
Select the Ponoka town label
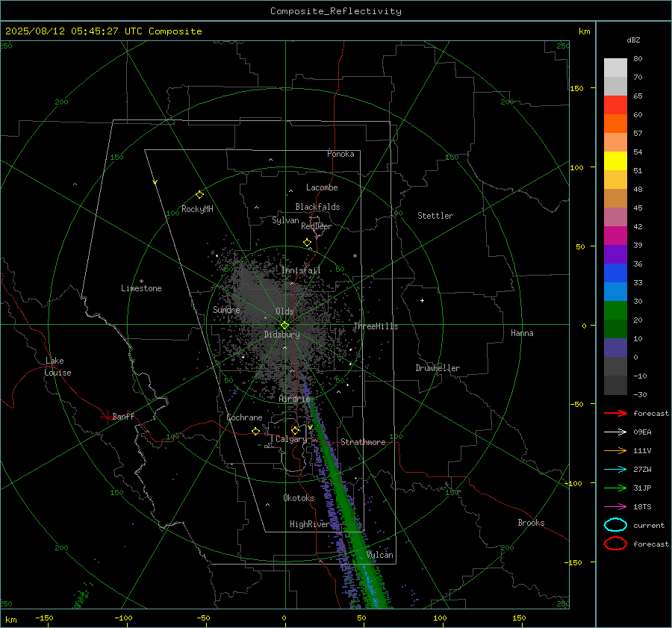(x=340, y=154)
